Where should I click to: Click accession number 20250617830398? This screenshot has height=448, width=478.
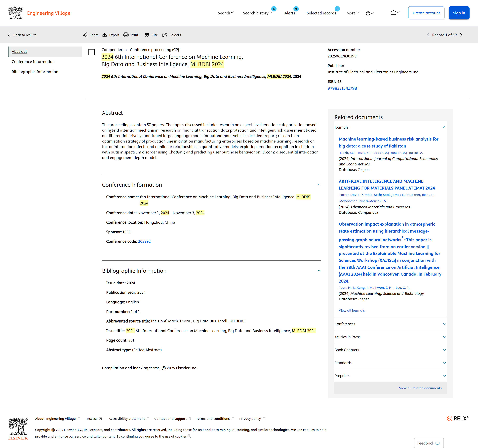[342, 56]
